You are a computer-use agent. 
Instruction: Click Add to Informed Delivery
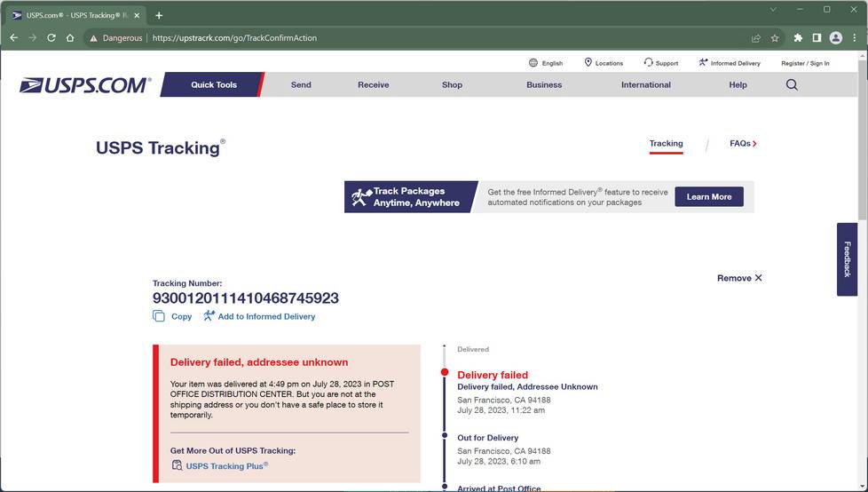coord(259,316)
